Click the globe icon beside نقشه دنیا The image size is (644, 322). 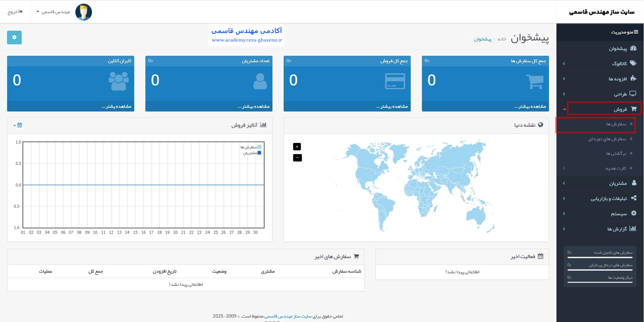pos(541,125)
